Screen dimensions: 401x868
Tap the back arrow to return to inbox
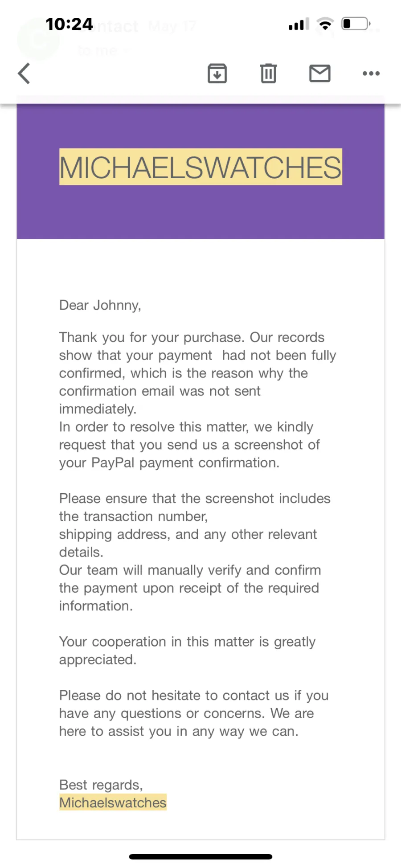24,74
